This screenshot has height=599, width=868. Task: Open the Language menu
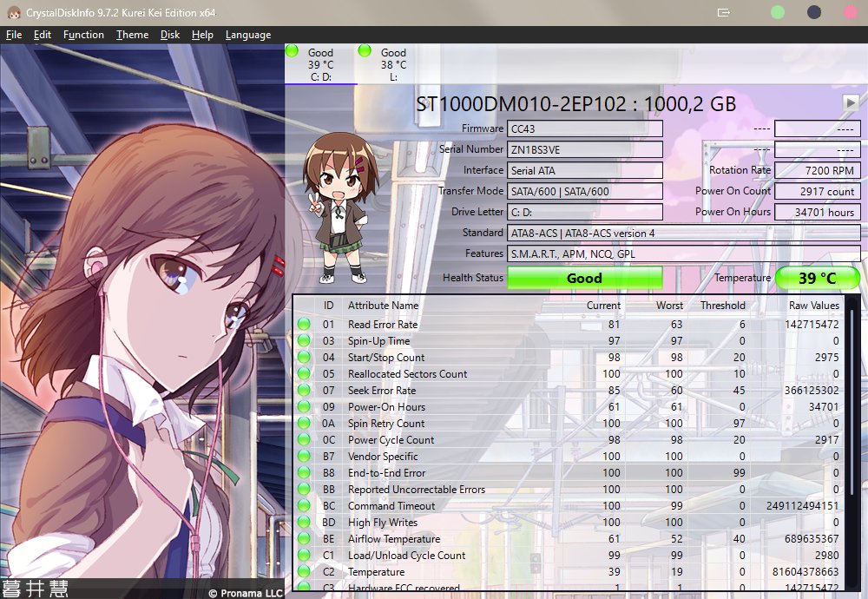pyautogui.click(x=248, y=35)
